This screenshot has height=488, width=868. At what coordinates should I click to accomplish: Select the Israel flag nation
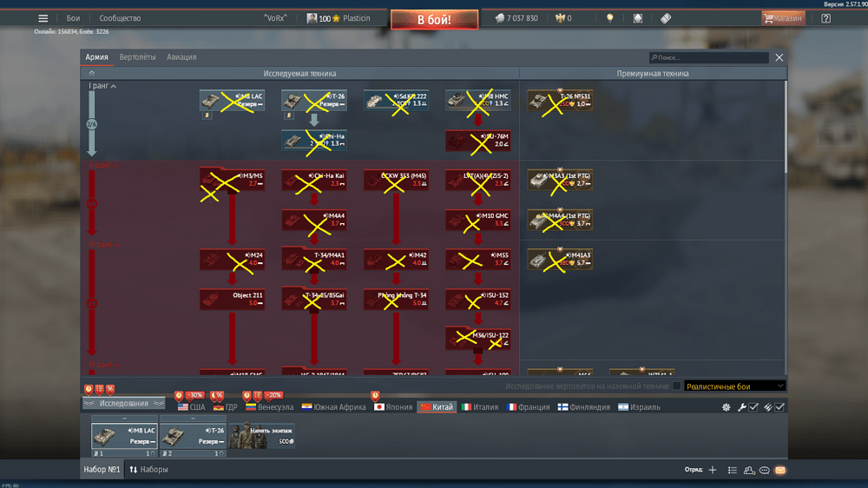639,407
